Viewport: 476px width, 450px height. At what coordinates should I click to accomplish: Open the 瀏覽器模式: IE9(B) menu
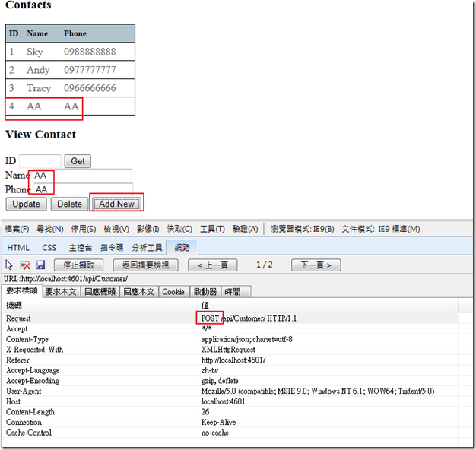click(303, 229)
